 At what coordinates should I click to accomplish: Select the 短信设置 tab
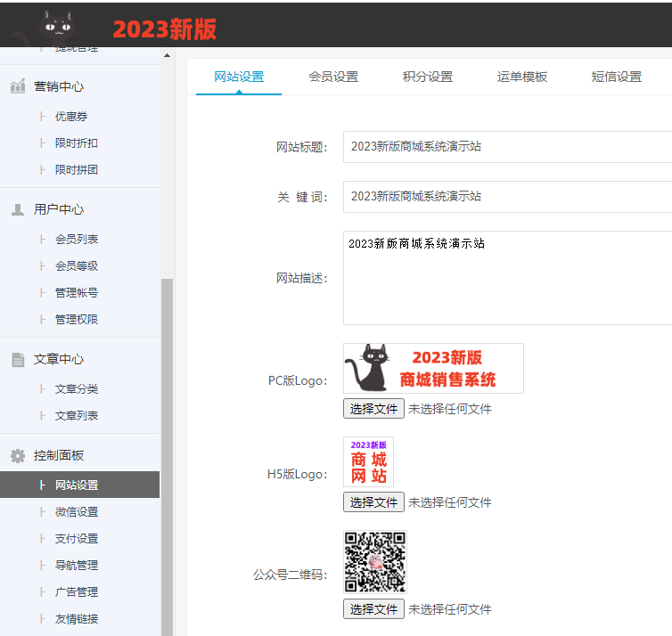coord(616,77)
